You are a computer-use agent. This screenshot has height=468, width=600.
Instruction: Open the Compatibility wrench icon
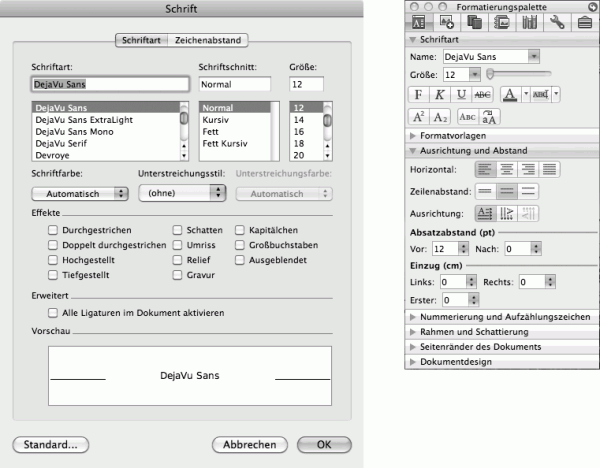coord(557,22)
